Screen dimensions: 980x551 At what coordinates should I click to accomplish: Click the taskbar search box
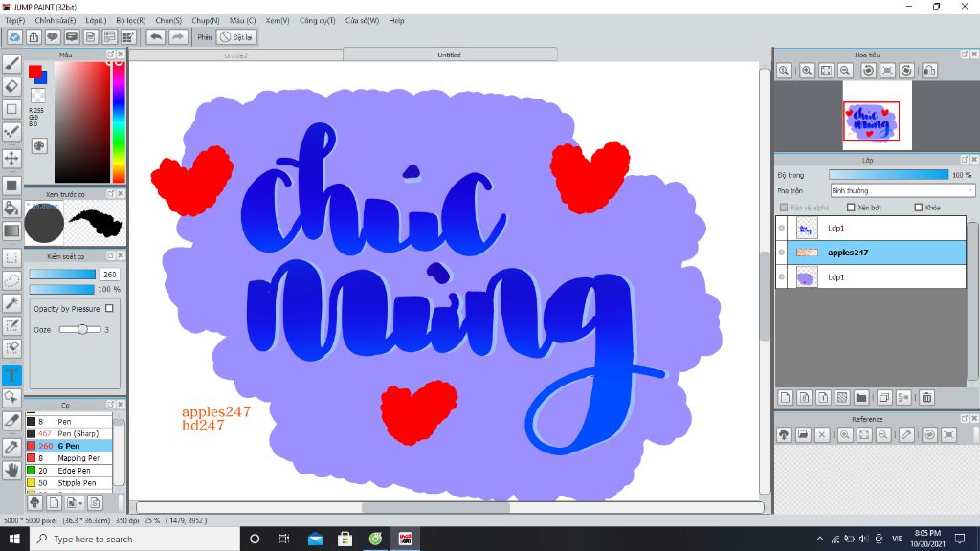pyautogui.click(x=135, y=539)
